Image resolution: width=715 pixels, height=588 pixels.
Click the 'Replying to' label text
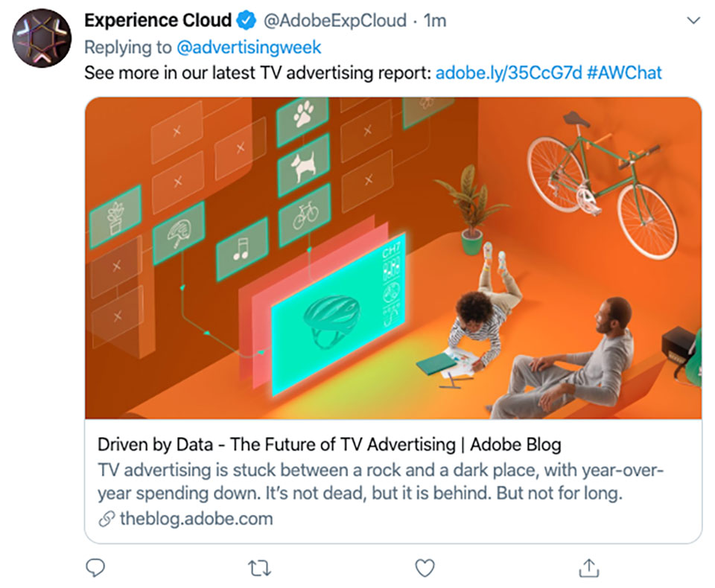[128, 48]
